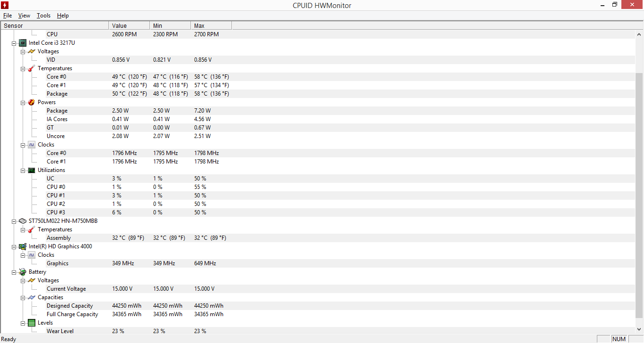Click the NUM indicator in status bar
The height and width of the screenshot is (343, 644).
coord(619,339)
